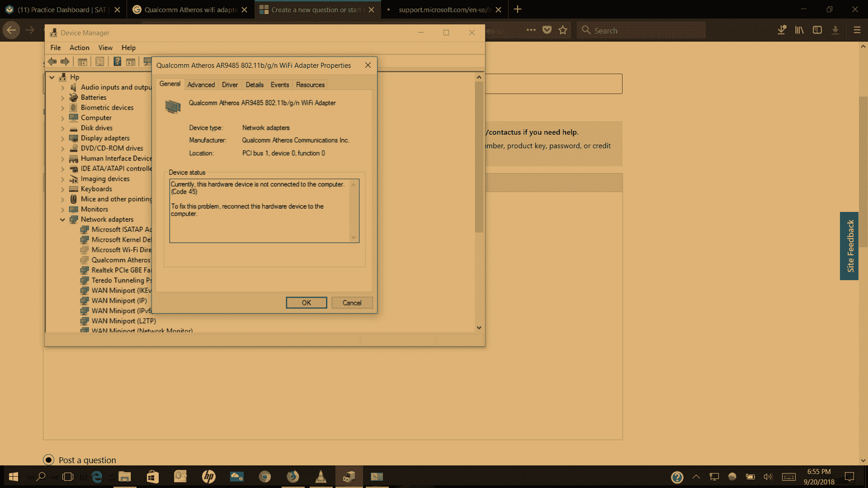Click the Forward arrow in Device Manager toolbar
The height and width of the screenshot is (488, 868).
pos(65,61)
